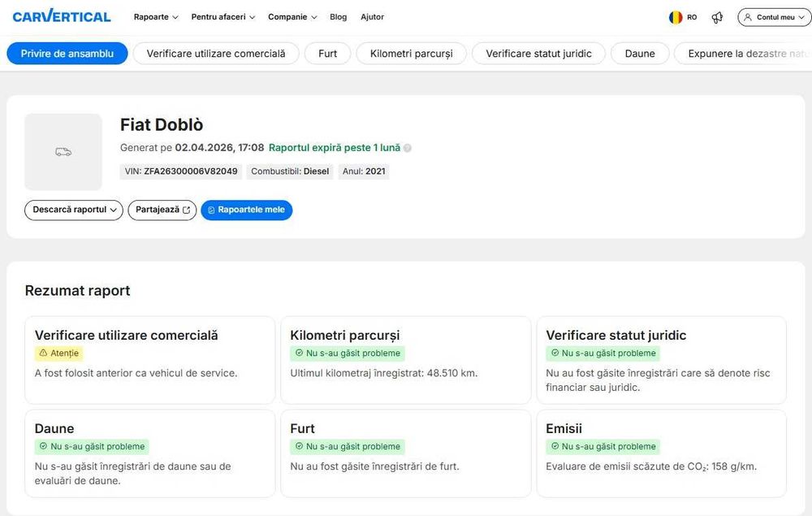
Task: Open the Furt summary card
Action: [x=405, y=453]
